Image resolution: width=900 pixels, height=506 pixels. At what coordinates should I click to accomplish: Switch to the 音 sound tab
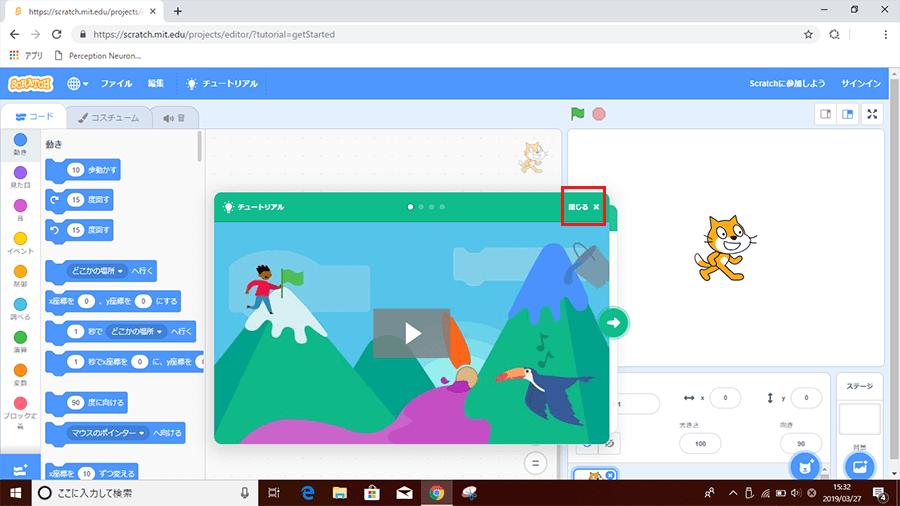tap(174, 118)
